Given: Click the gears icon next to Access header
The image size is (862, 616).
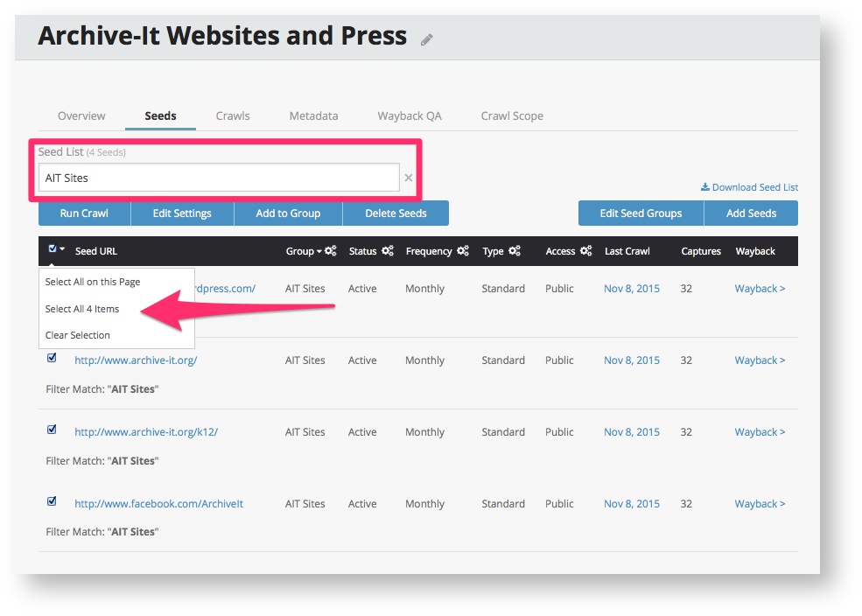Looking at the screenshot, I should tap(586, 251).
